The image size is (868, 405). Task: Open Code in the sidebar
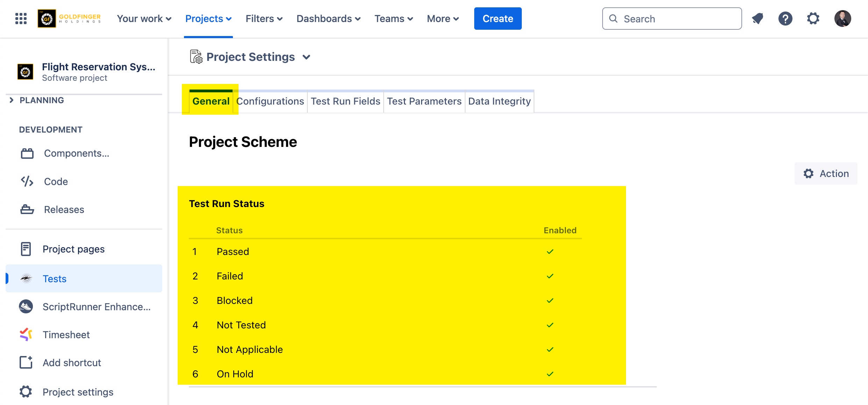(56, 182)
